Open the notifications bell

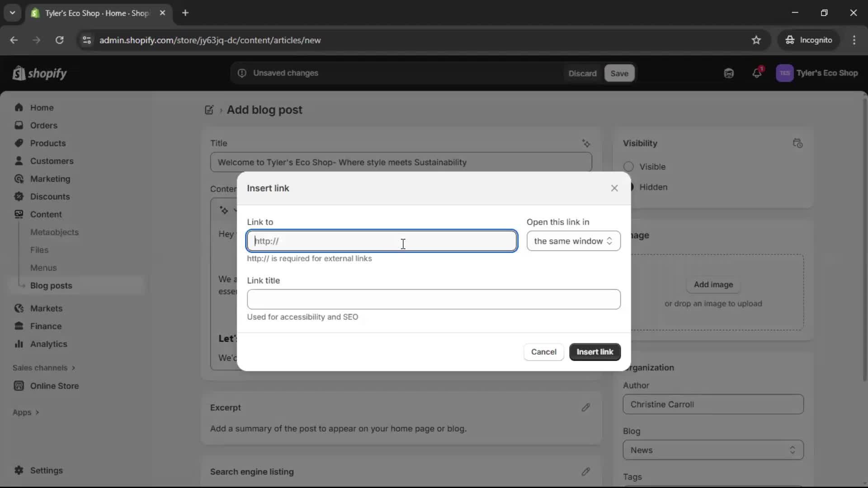point(758,73)
